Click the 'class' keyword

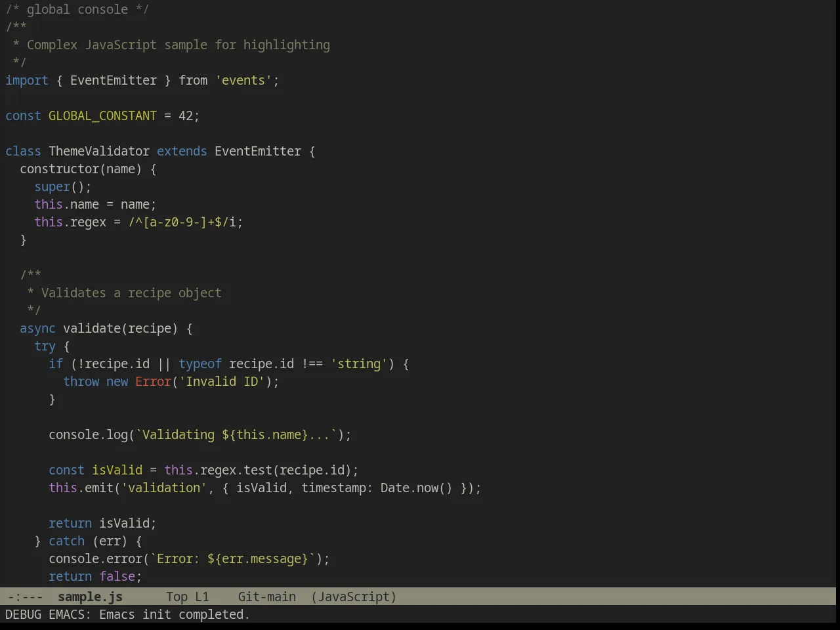point(23,151)
